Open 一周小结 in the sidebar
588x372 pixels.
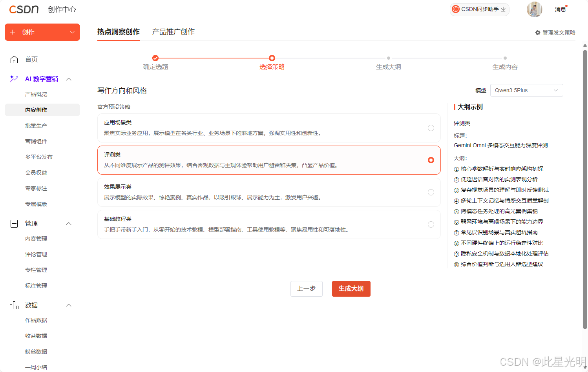[36, 367]
